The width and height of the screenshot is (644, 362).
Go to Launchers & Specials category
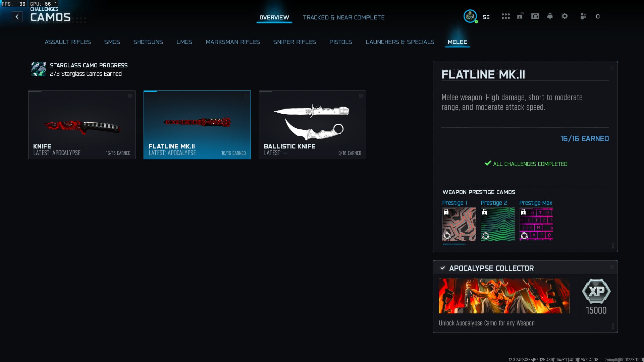400,42
